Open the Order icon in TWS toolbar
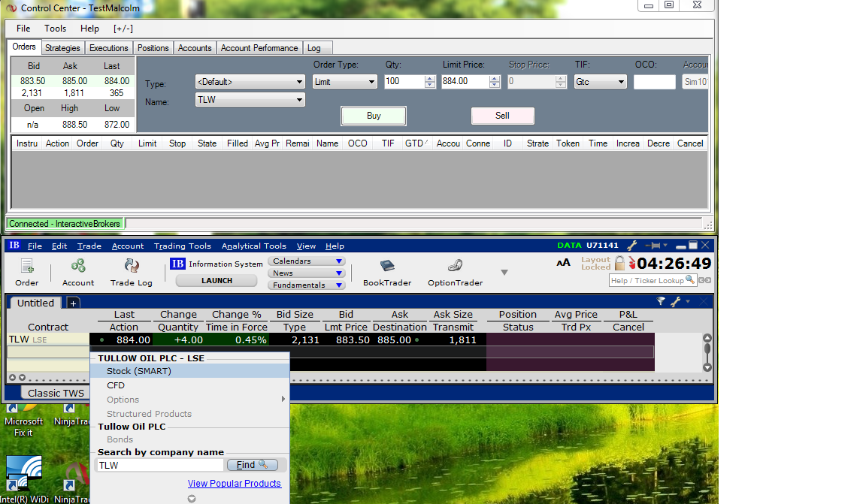This screenshot has height=504, width=866. click(26, 272)
